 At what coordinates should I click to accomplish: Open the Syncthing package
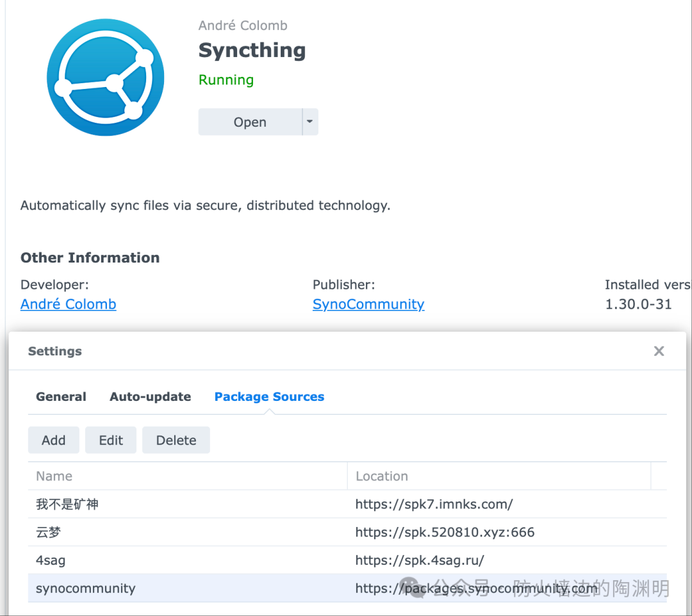(x=250, y=122)
